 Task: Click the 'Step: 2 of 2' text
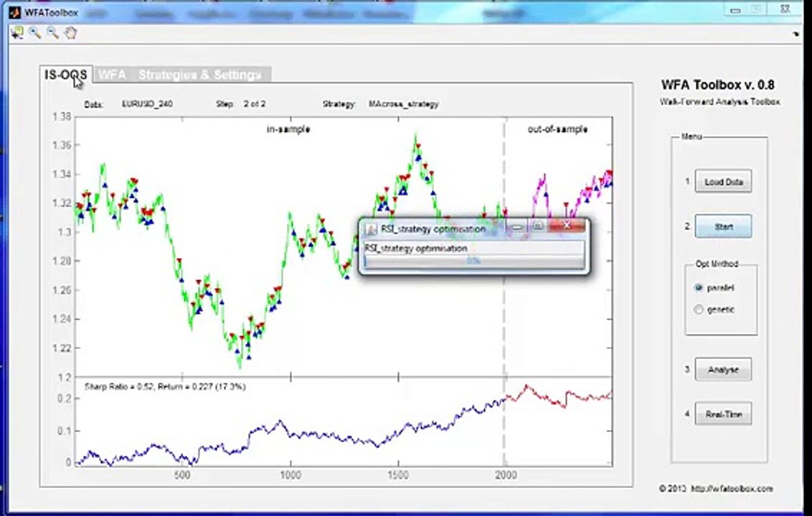coord(241,103)
